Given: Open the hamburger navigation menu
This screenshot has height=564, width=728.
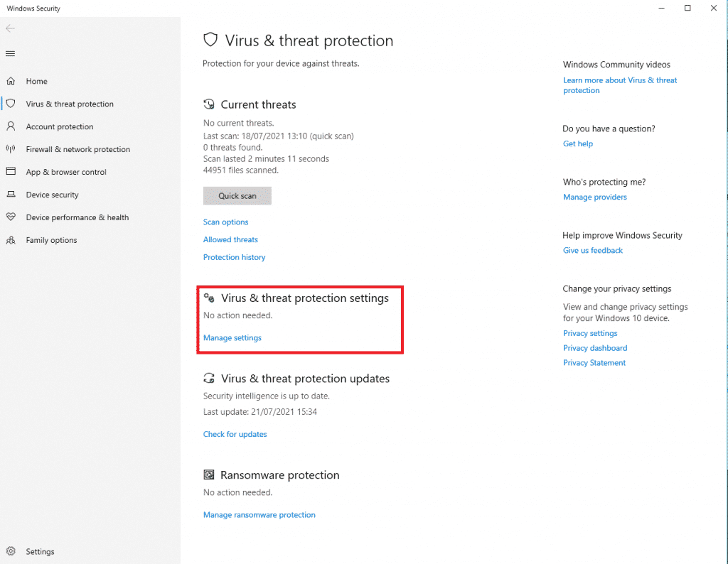Looking at the screenshot, I should (x=10, y=53).
